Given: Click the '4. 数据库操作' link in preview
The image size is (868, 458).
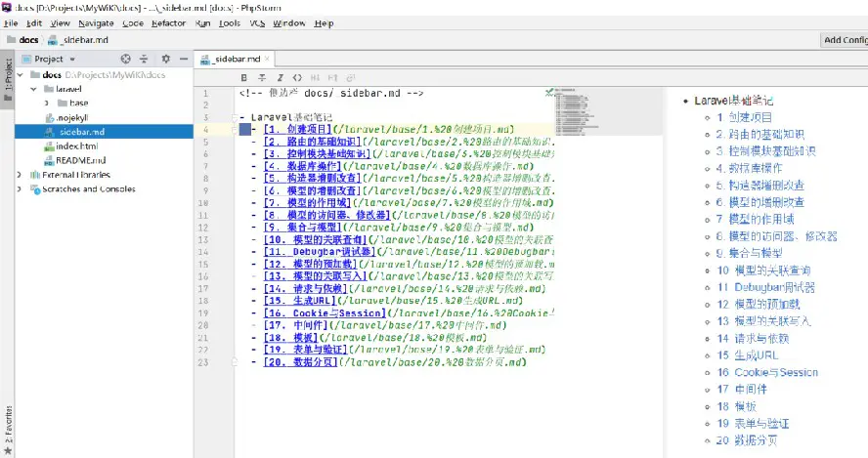Looking at the screenshot, I should click(x=749, y=168).
